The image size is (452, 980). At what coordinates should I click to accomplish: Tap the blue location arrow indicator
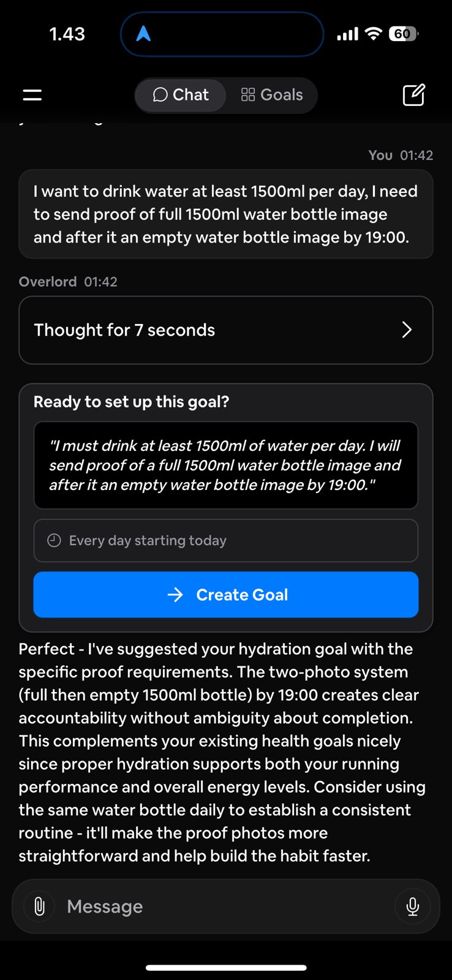click(143, 34)
